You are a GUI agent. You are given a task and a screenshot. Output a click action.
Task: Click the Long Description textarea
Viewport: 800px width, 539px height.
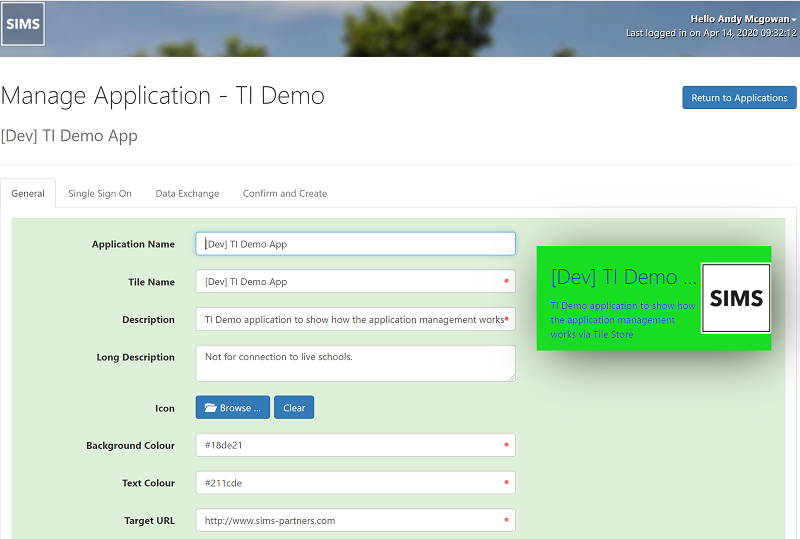pos(356,363)
